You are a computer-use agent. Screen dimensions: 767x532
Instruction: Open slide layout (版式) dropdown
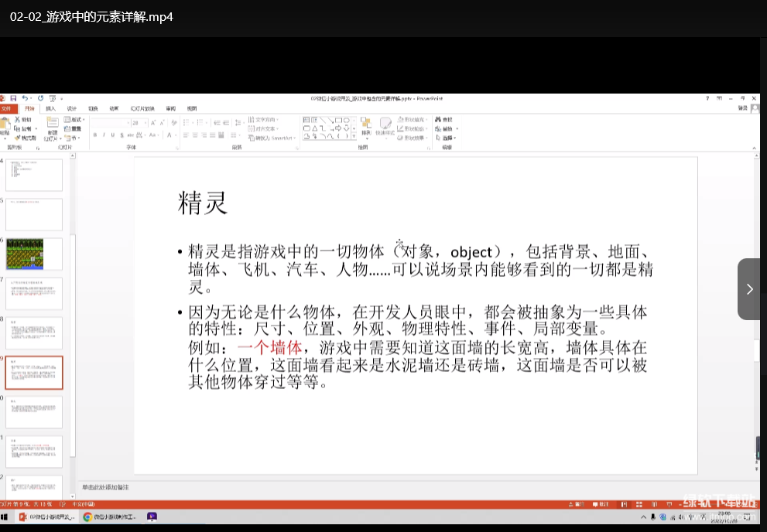click(74, 120)
